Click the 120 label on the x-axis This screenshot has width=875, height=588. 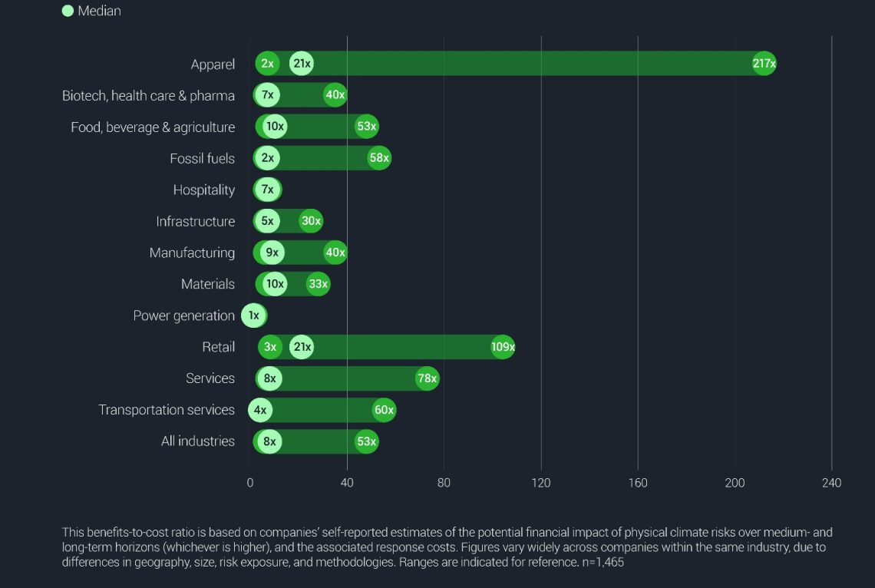[x=541, y=483]
